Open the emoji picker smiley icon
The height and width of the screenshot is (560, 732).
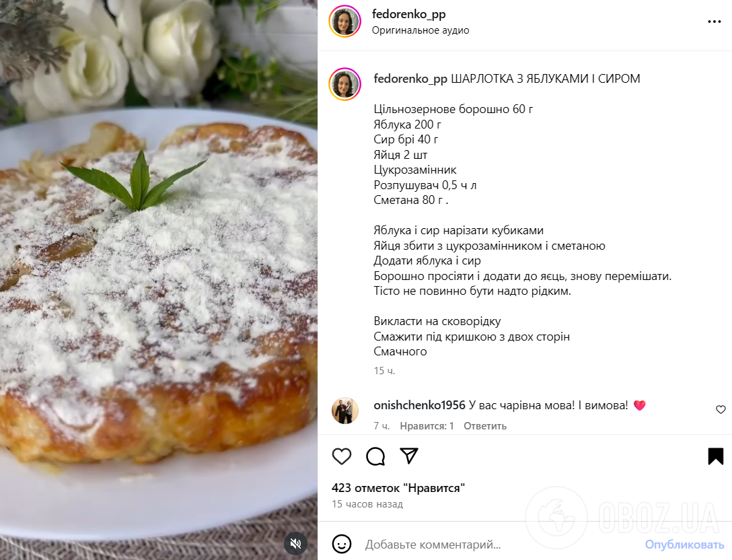pos(342,544)
